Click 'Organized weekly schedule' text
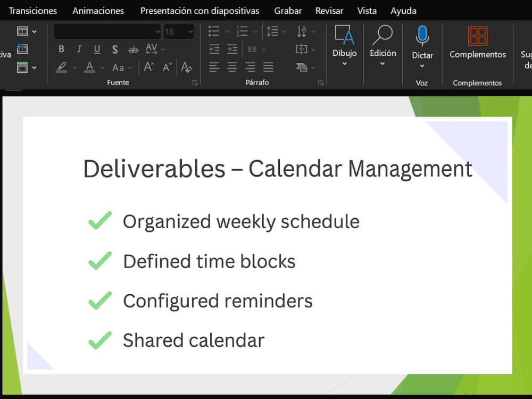532x399 pixels. 241,222
